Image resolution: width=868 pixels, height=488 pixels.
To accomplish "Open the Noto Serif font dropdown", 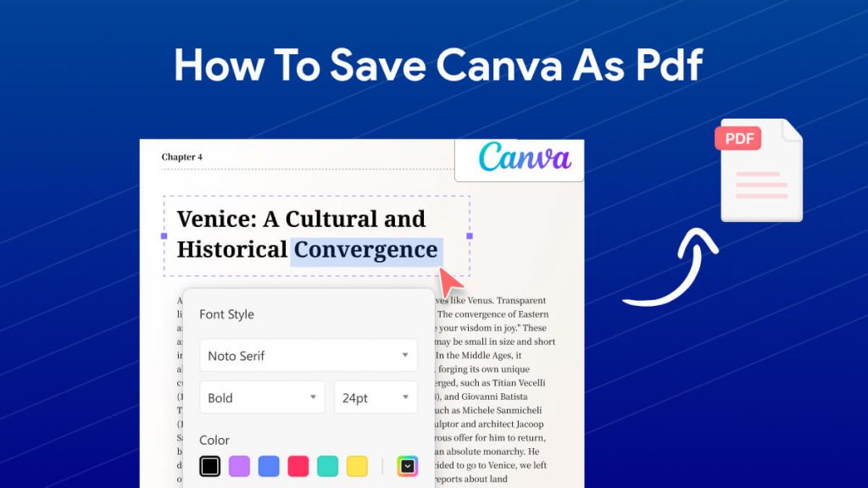I will point(308,355).
